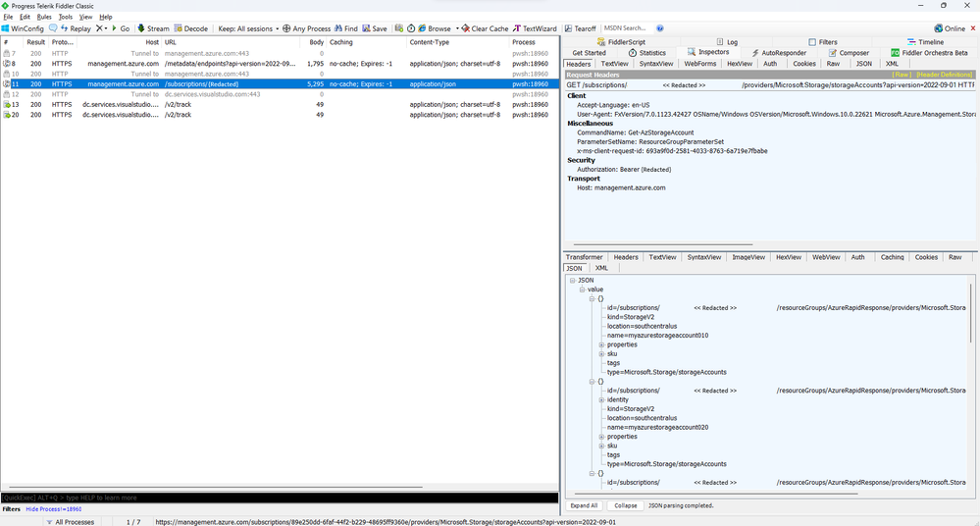
Task: Expand properties under myazurestorageaccount020
Action: 602,437
